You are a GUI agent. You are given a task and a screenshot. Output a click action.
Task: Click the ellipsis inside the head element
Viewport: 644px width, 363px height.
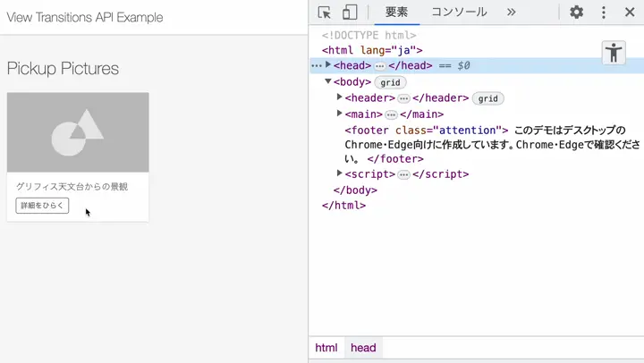tap(380, 66)
